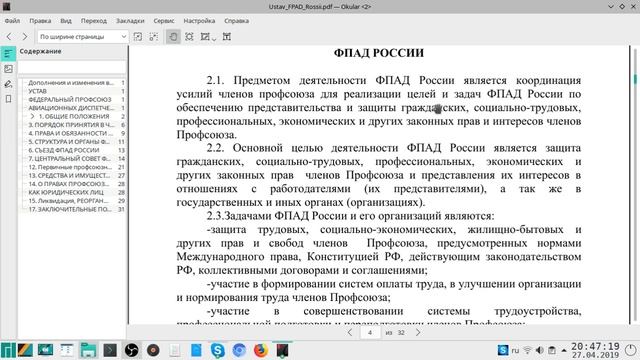
Task: Click the Skype system tray icon
Action: (x=503, y=350)
